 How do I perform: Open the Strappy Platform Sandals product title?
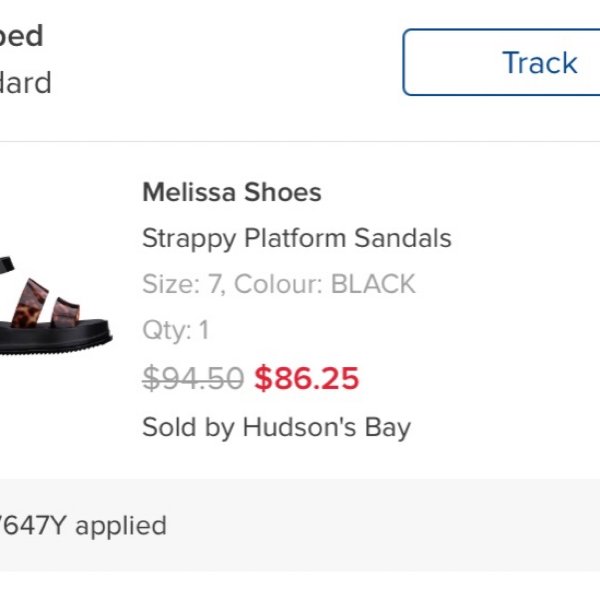point(296,238)
